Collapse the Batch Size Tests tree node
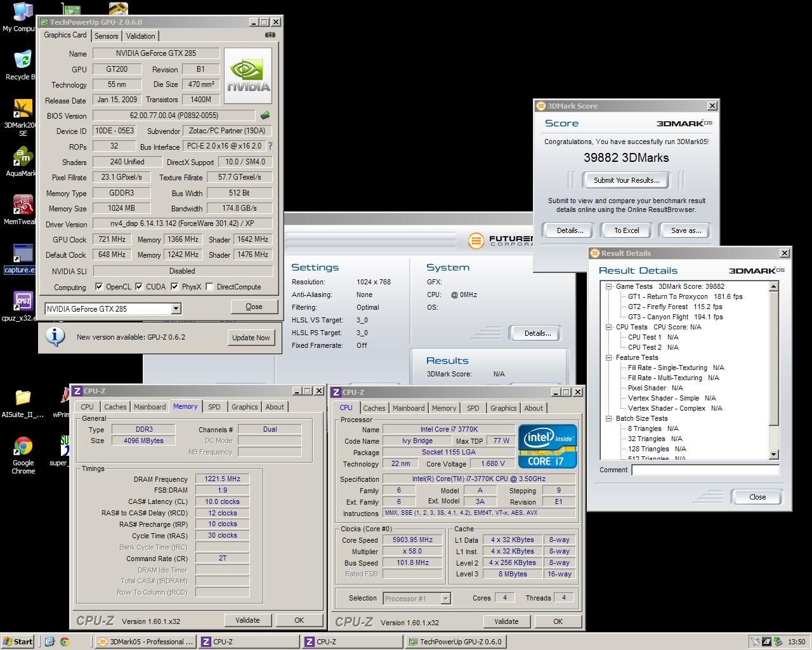812x650 pixels. pyautogui.click(x=608, y=418)
